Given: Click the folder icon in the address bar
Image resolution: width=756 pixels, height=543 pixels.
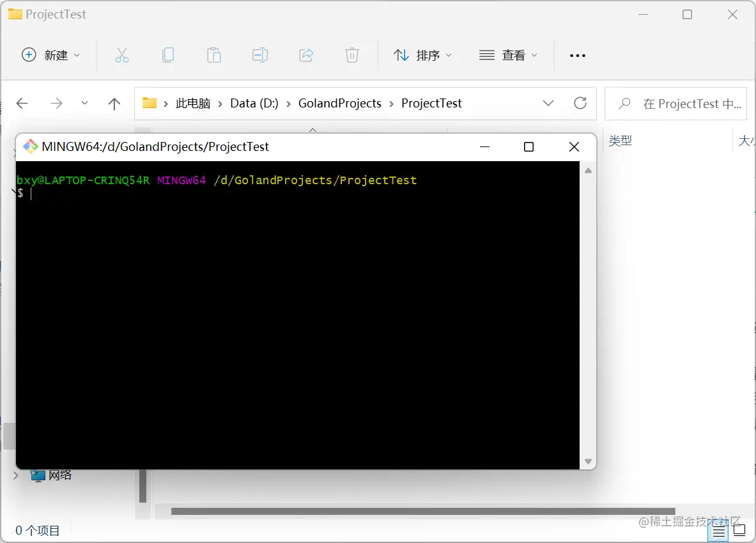Looking at the screenshot, I should click(150, 103).
